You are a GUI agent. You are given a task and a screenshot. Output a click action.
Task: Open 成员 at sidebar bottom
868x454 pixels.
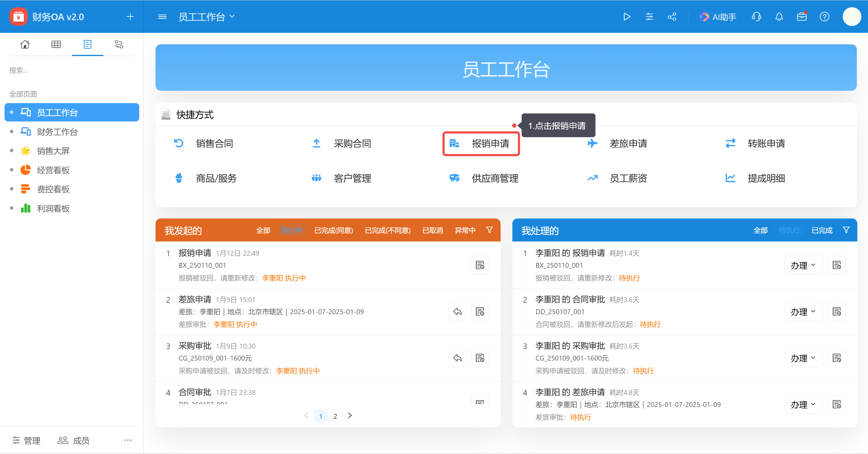[73, 440]
